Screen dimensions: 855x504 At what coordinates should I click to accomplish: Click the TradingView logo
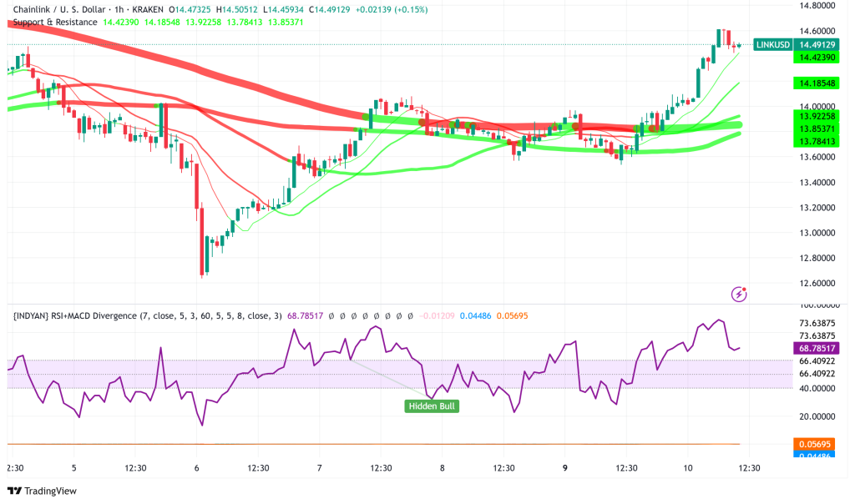(43, 491)
